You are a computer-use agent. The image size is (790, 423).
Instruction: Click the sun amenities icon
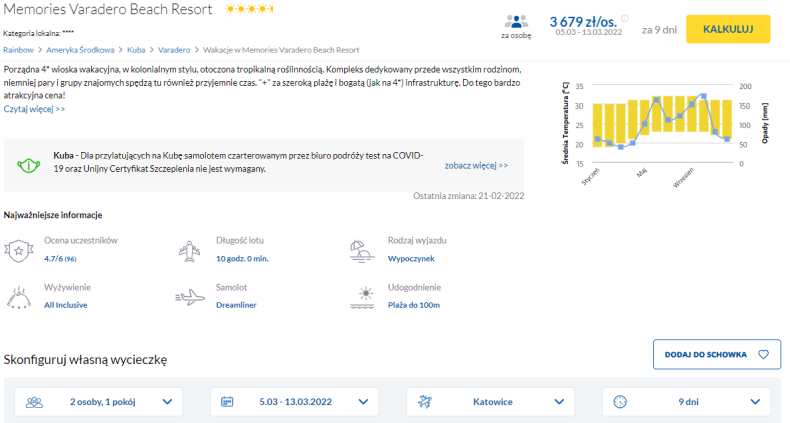[x=360, y=296]
